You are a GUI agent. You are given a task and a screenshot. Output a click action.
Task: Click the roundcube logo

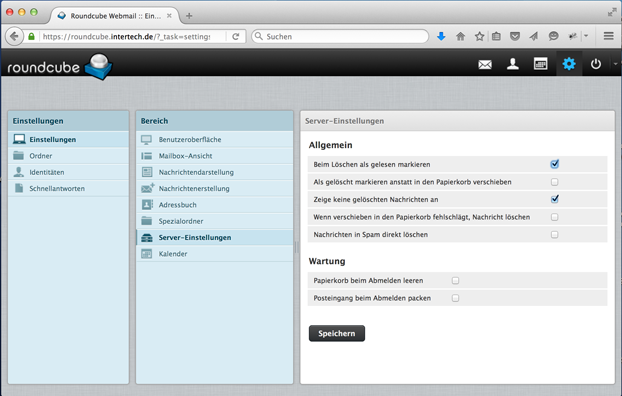[60, 66]
